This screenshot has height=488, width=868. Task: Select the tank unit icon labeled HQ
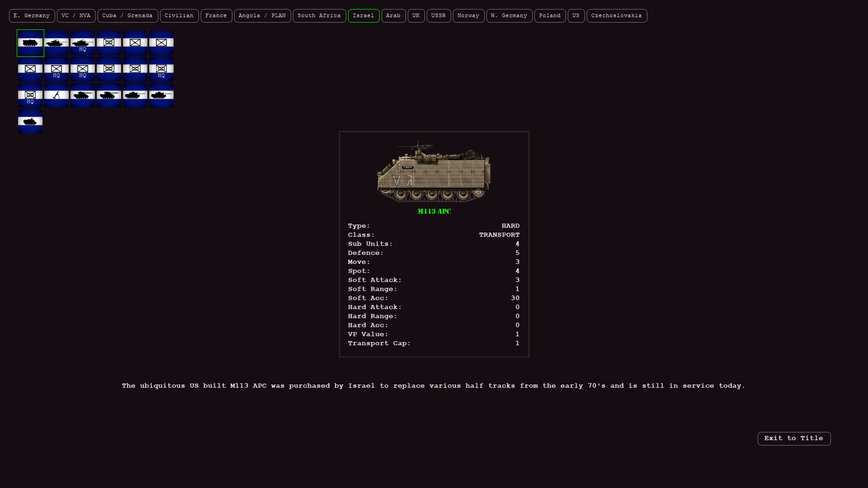coord(83,43)
